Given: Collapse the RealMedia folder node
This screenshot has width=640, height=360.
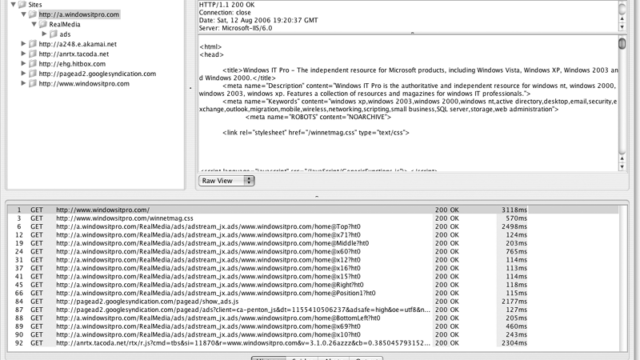Looking at the screenshot, I should point(34,24).
